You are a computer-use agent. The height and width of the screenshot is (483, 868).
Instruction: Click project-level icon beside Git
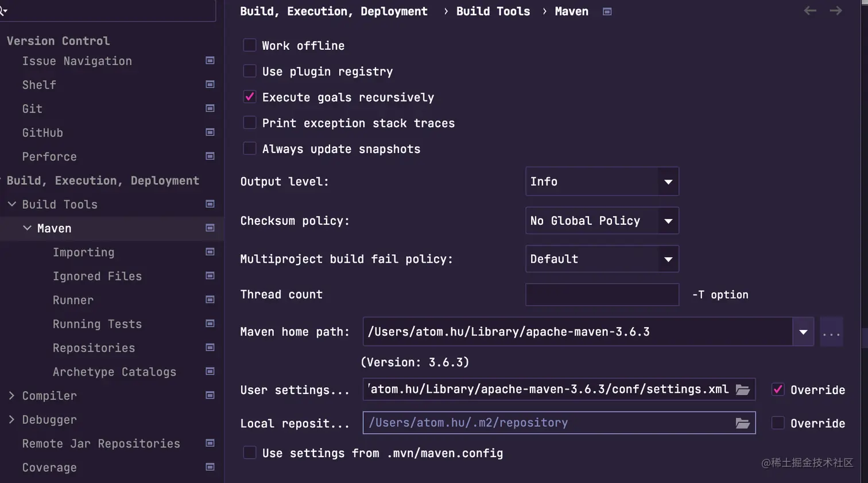210,108
